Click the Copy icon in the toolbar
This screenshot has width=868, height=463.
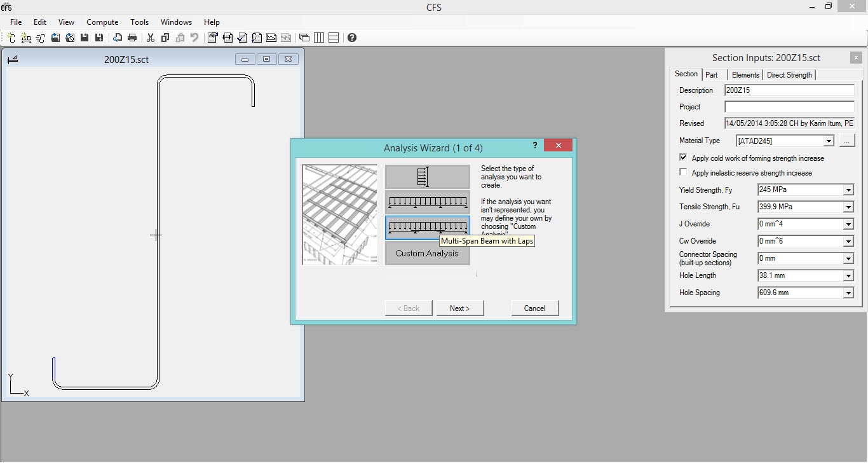pos(165,38)
